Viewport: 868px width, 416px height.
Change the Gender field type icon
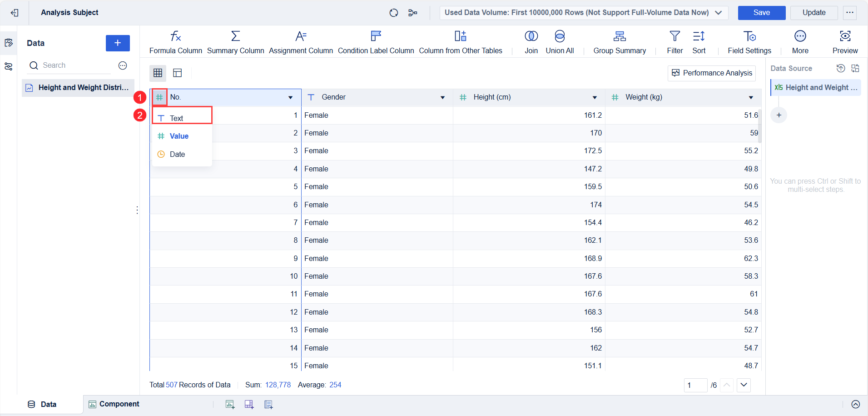click(311, 97)
